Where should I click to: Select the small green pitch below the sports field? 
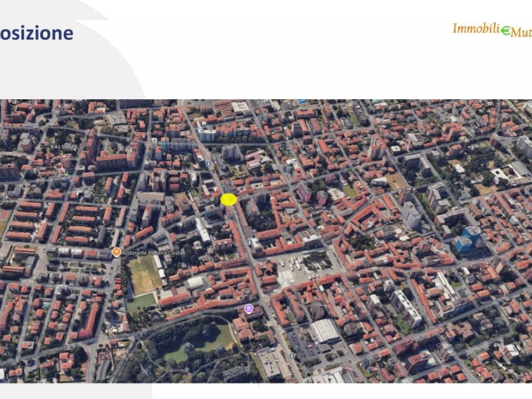pos(141,302)
